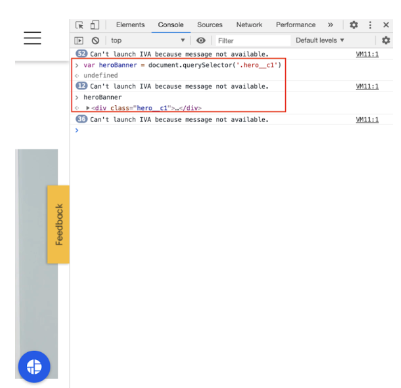Open the DevTools three-dot menu

(370, 25)
